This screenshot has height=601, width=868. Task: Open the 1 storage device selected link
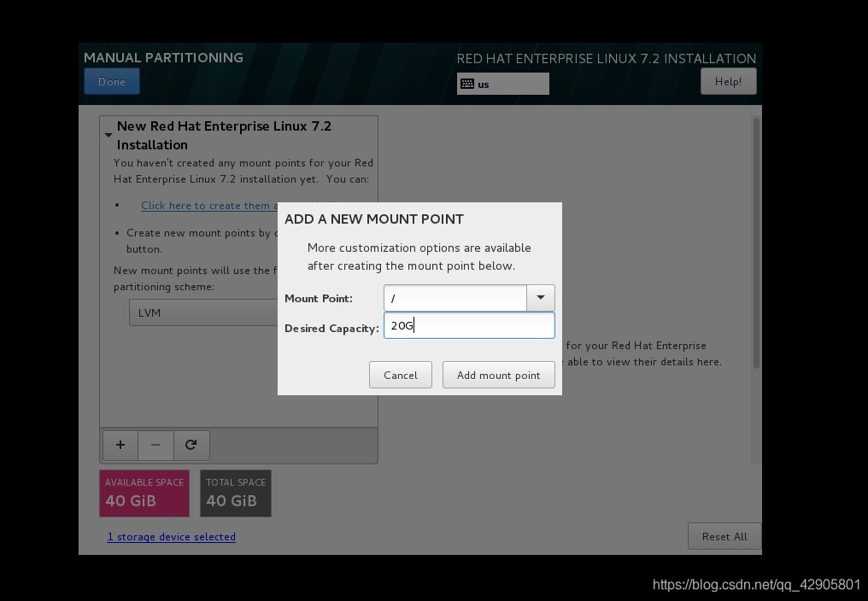[x=171, y=536]
